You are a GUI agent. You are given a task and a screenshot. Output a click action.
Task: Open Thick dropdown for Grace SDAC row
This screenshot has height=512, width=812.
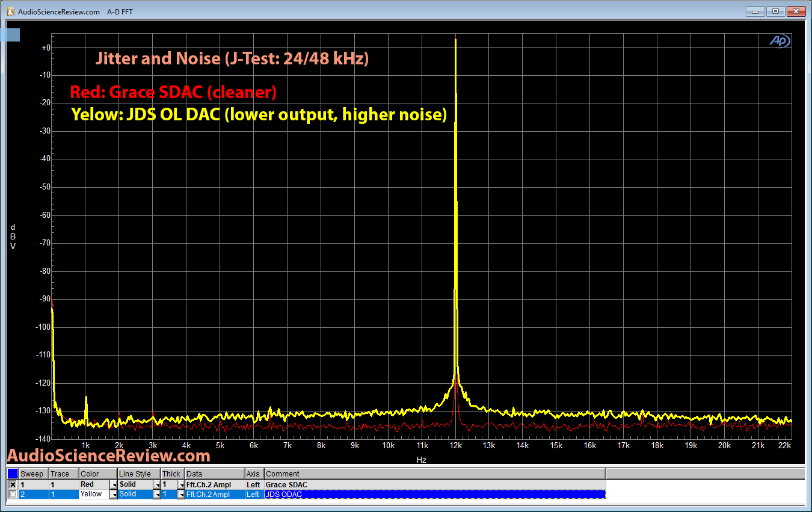tap(180, 484)
